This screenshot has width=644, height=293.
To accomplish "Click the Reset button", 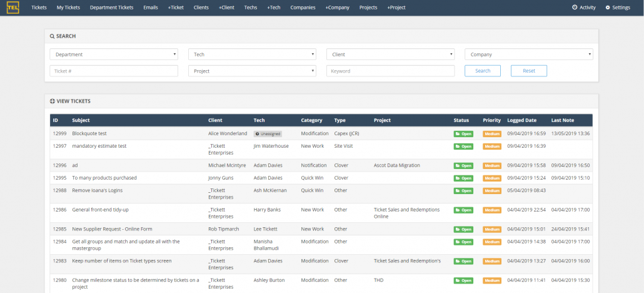I will [x=529, y=71].
